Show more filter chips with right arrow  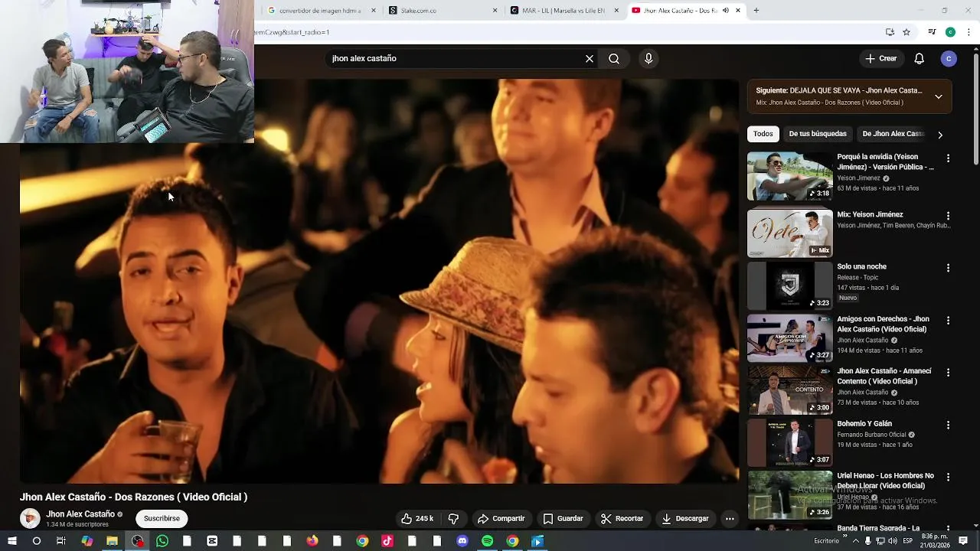click(x=940, y=135)
